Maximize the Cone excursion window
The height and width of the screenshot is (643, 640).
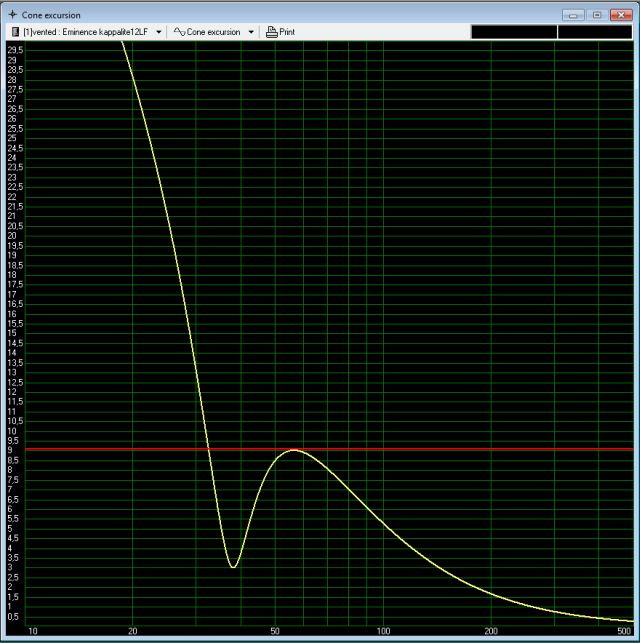point(595,15)
